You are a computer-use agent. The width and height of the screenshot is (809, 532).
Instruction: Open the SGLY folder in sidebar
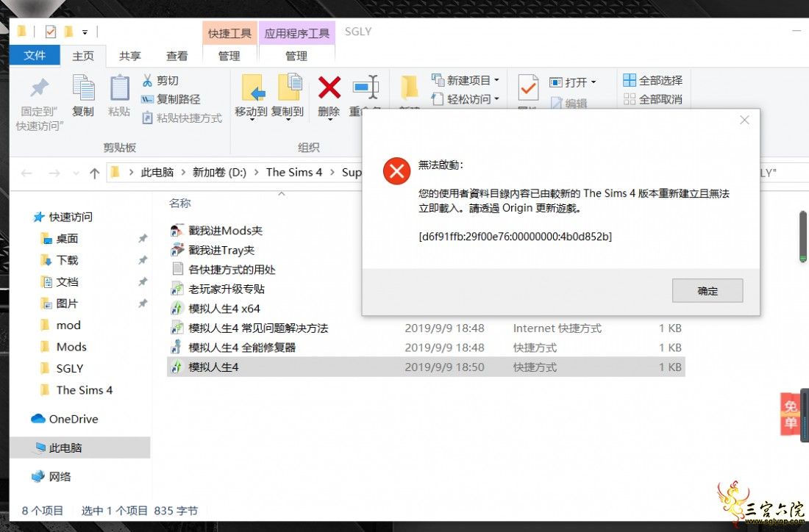(x=62, y=369)
